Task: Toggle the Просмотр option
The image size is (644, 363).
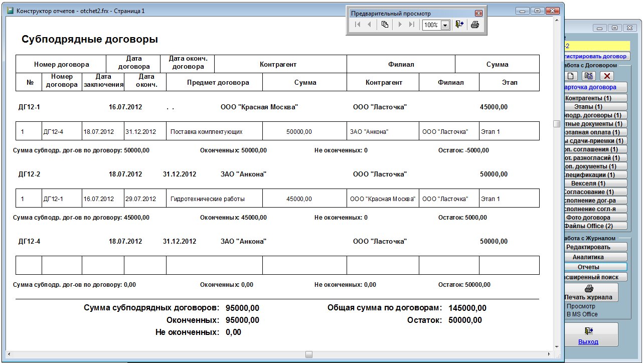Action: (580, 306)
